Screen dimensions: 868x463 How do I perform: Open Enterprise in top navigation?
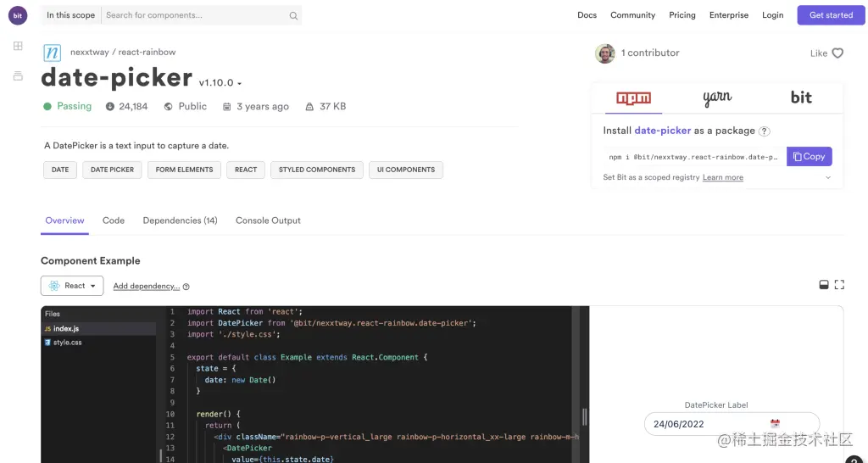728,15
